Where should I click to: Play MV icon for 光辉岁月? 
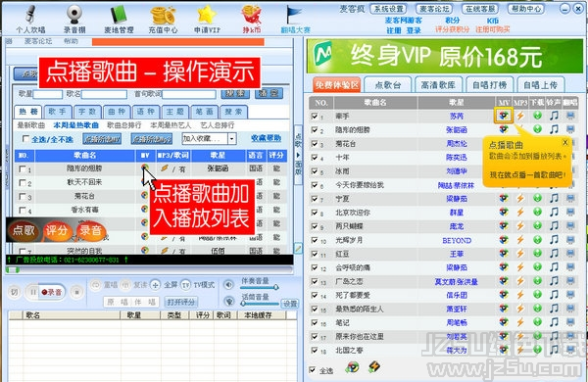pos(504,240)
